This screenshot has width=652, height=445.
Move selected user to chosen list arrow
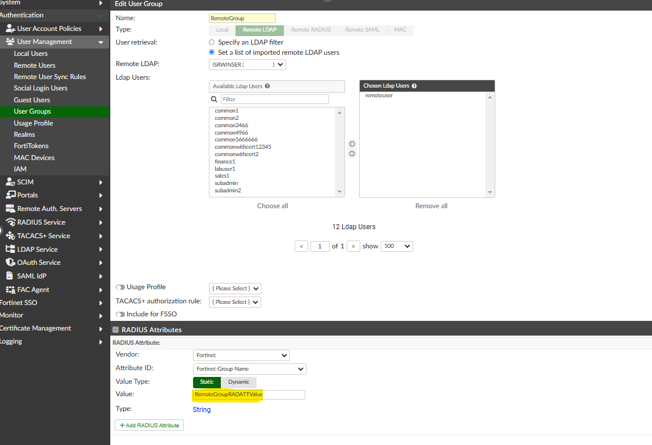pyautogui.click(x=352, y=144)
